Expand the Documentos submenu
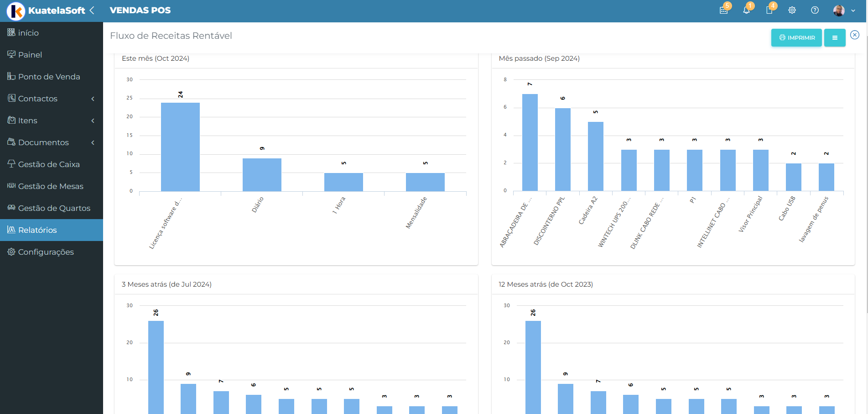The width and height of the screenshot is (868, 414). coord(93,142)
